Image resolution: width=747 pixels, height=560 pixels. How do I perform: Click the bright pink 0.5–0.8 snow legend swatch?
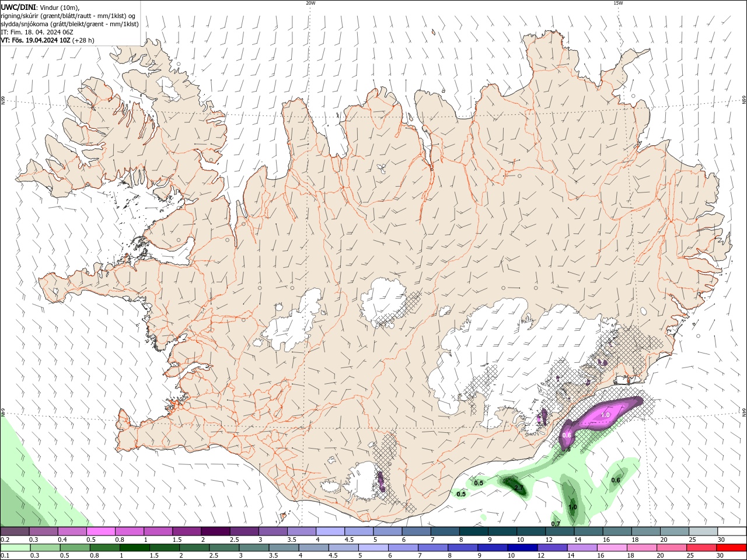[x=101, y=531]
